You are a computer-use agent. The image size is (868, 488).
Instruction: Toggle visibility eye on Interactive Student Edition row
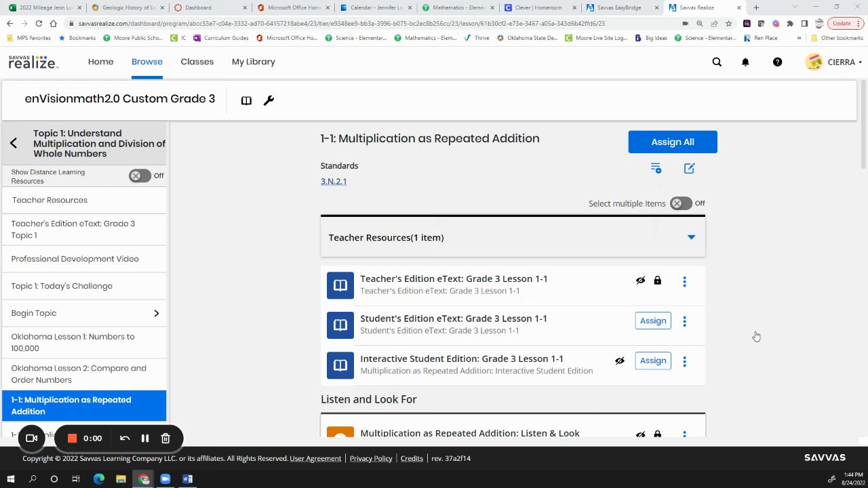click(x=619, y=361)
